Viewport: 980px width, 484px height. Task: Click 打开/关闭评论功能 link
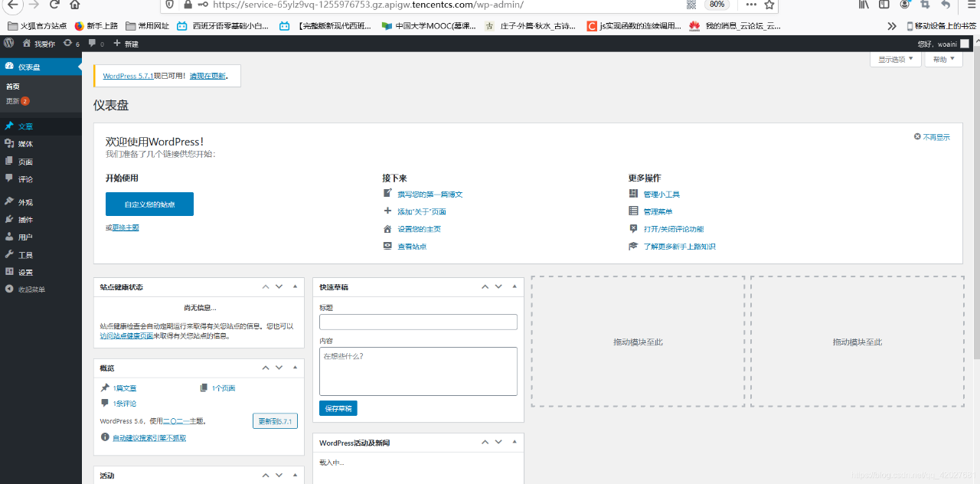pos(674,229)
